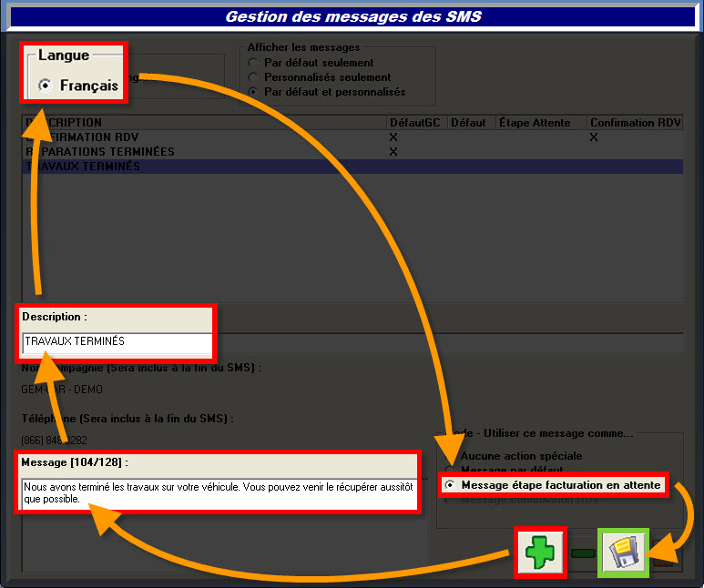Click the dark green minus delete icon
Image resolution: width=704 pixels, height=588 pixels.
click(x=582, y=553)
